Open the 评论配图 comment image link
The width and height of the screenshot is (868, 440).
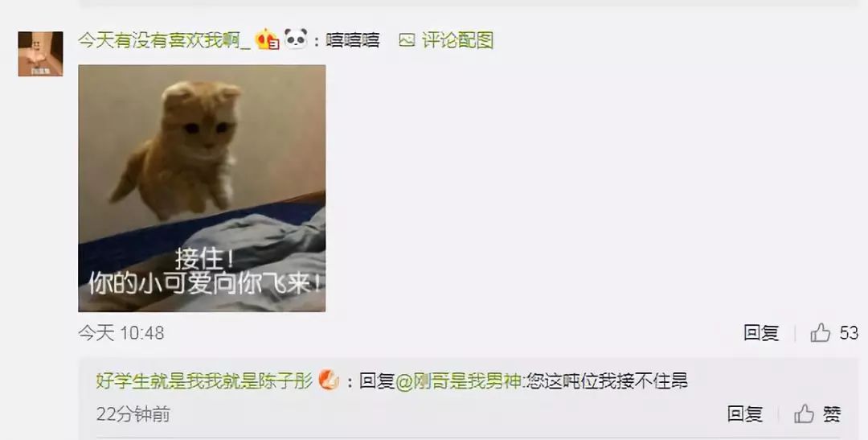coord(457,40)
